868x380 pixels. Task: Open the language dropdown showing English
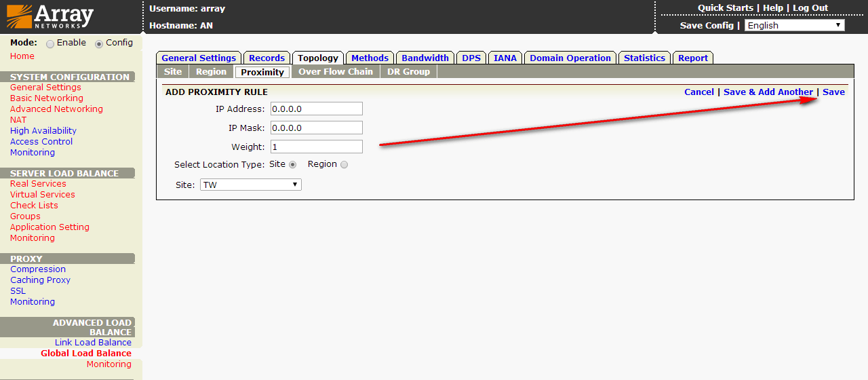tap(794, 25)
